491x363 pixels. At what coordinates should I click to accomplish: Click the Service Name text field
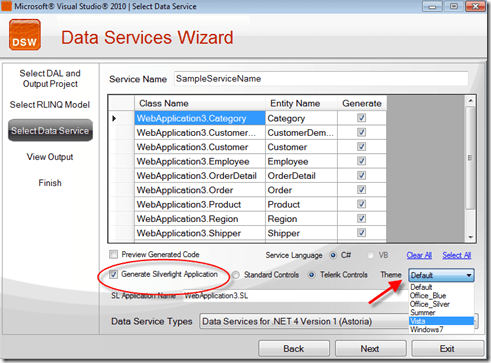(321, 79)
